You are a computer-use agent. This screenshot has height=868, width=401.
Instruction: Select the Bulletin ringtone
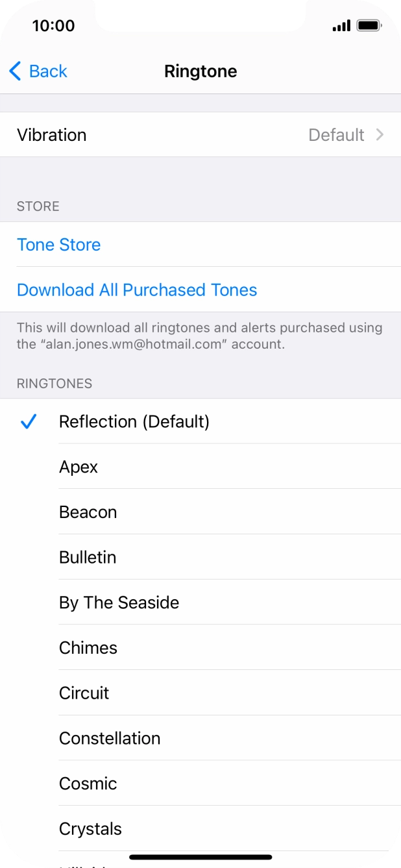[87, 557]
